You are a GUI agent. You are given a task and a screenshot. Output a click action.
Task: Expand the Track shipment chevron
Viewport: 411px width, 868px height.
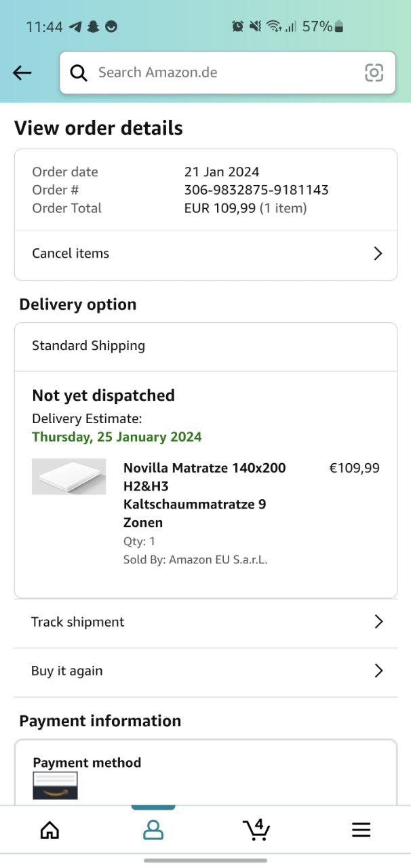[x=378, y=622]
